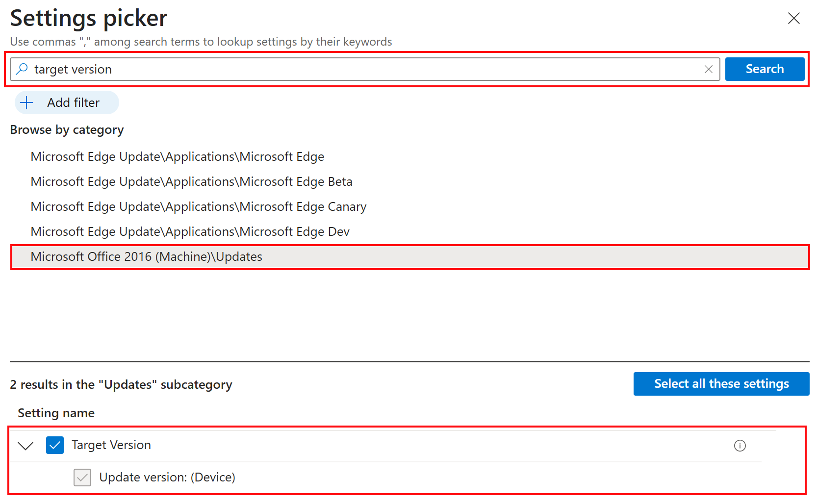Viewport: 817px width, 504px height.
Task: Click the Setting name column header
Action: click(x=56, y=413)
